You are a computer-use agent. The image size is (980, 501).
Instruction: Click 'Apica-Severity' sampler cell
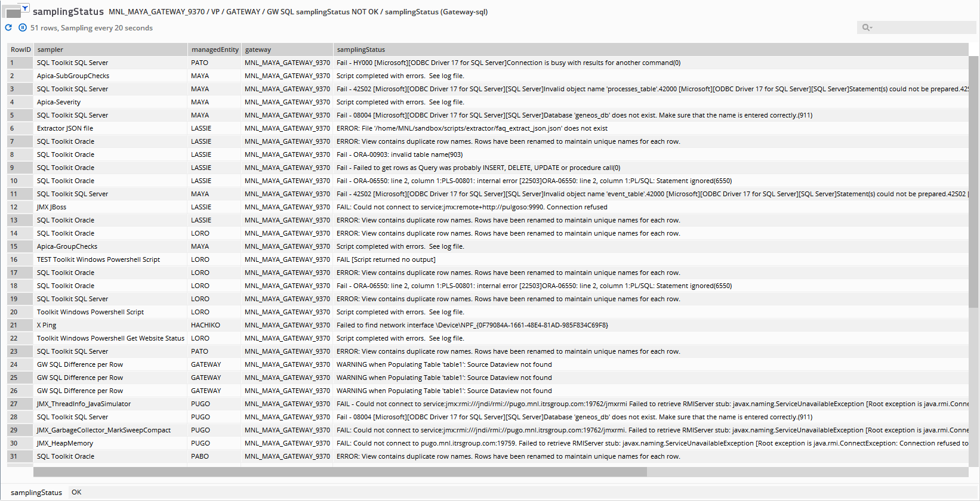tap(58, 102)
